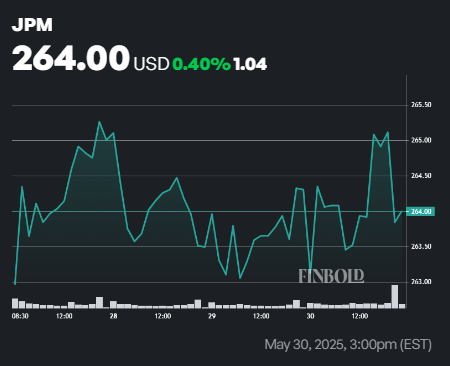
Task: Click the 265.50 axis label
Action: pos(421,105)
